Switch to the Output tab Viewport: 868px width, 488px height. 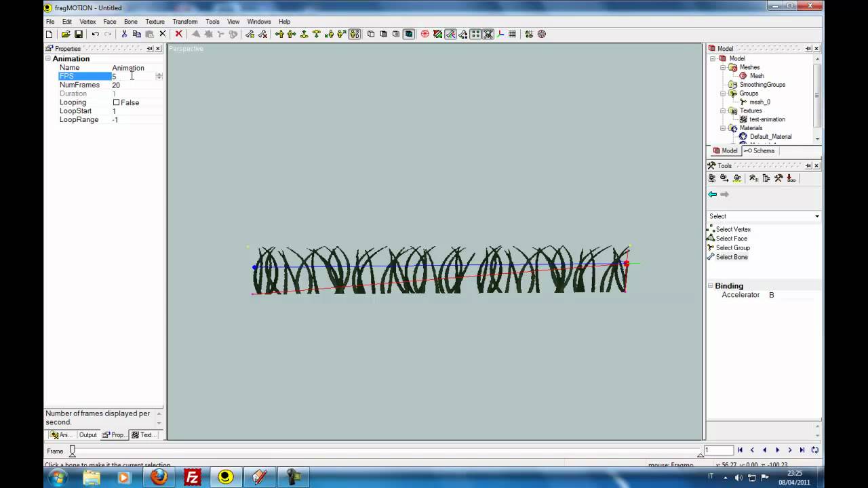[x=88, y=435]
